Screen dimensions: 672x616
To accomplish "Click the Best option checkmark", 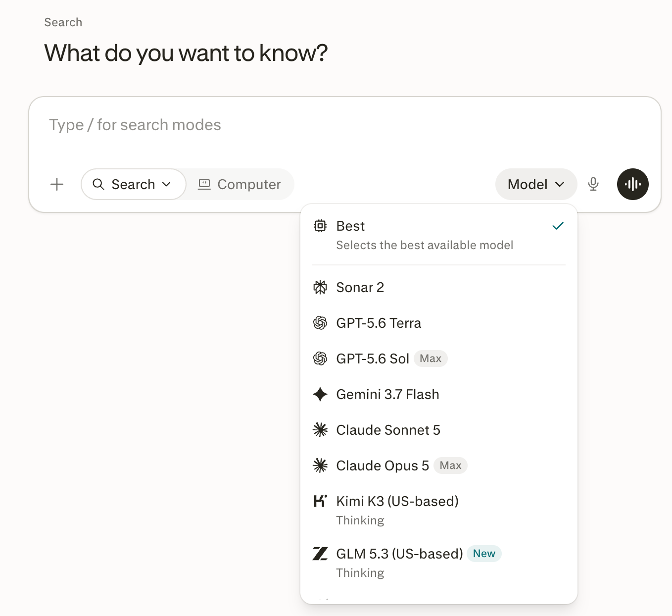I will pyautogui.click(x=558, y=226).
